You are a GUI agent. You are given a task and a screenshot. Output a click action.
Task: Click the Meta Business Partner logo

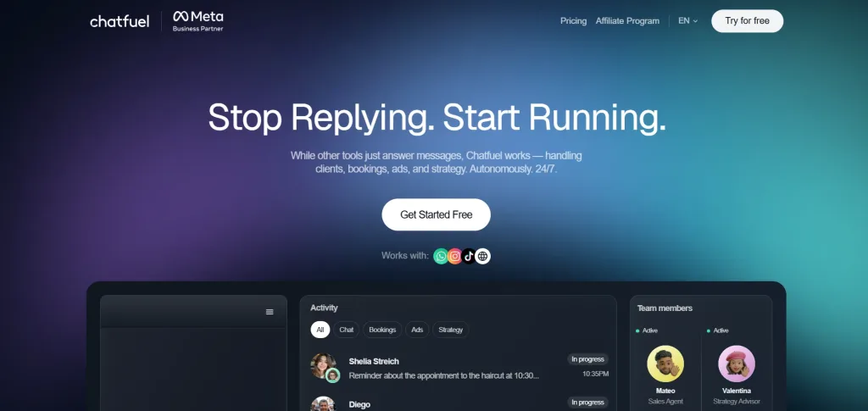pos(198,21)
